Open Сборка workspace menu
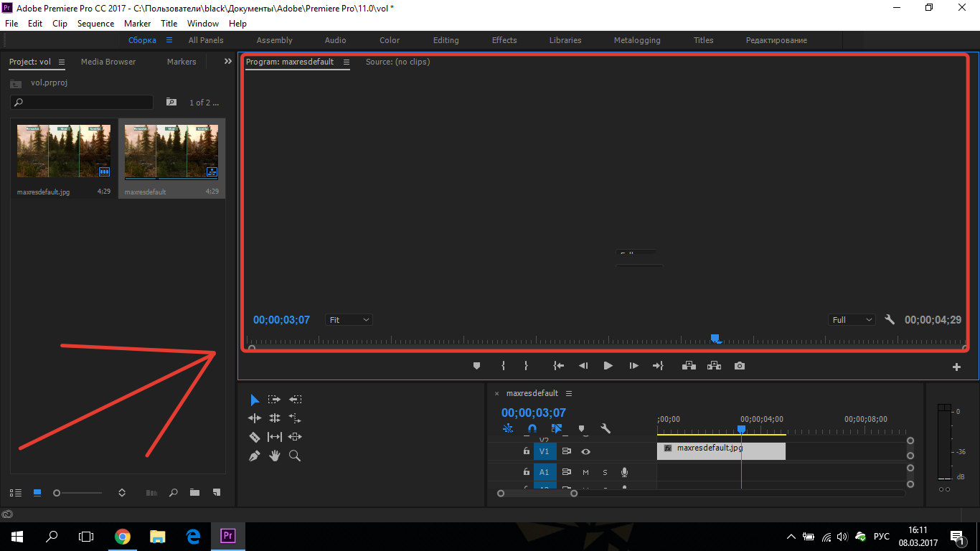This screenshot has height=551, width=980. (x=169, y=40)
